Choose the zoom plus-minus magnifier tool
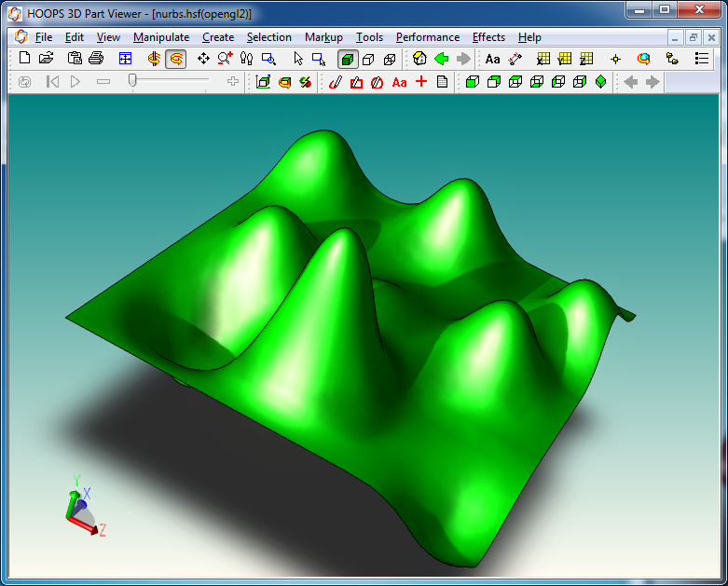The image size is (728, 586). tap(226, 59)
